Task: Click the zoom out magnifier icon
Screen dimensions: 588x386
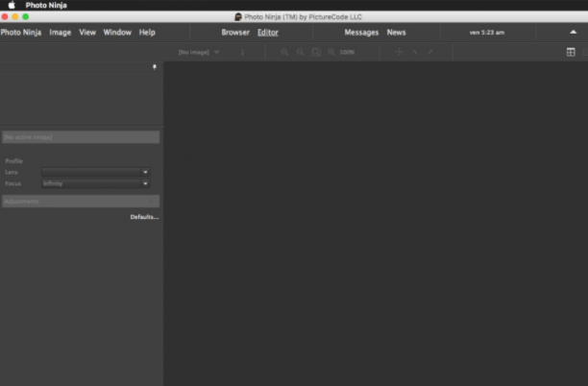Action: click(x=300, y=52)
